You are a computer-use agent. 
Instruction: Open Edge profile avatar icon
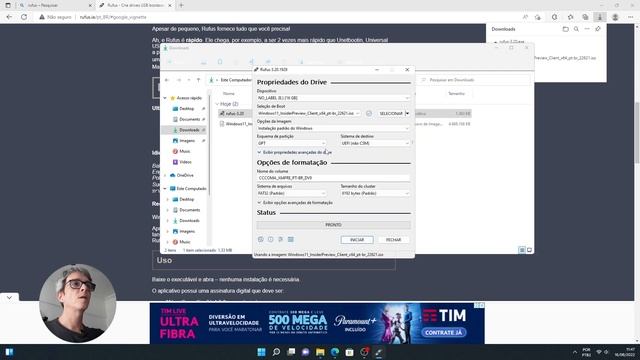(x=615, y=17)
